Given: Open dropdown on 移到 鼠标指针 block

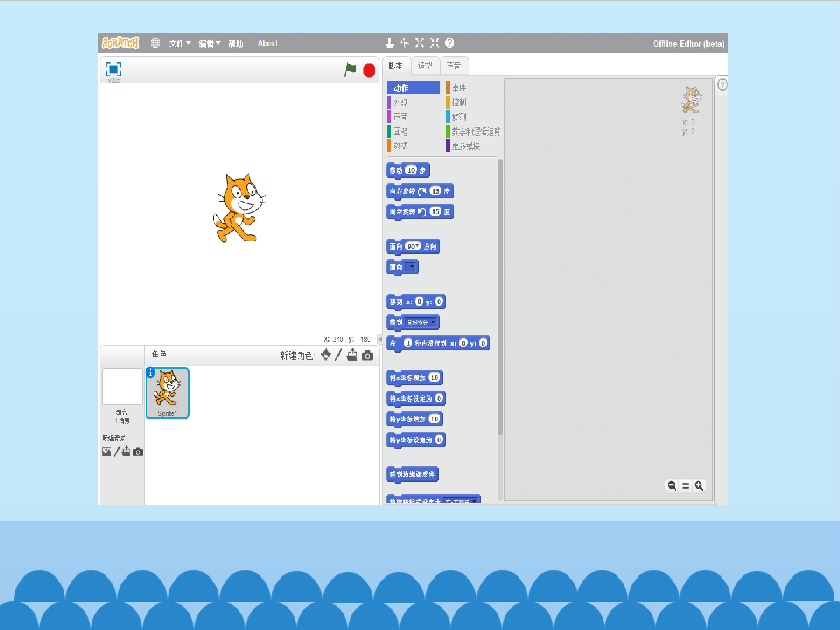Looking at the screenshot, I should (x=433, y=322).
